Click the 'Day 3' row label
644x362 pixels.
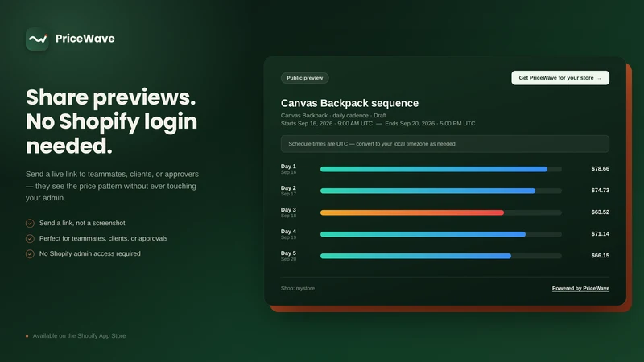point(288,210)
